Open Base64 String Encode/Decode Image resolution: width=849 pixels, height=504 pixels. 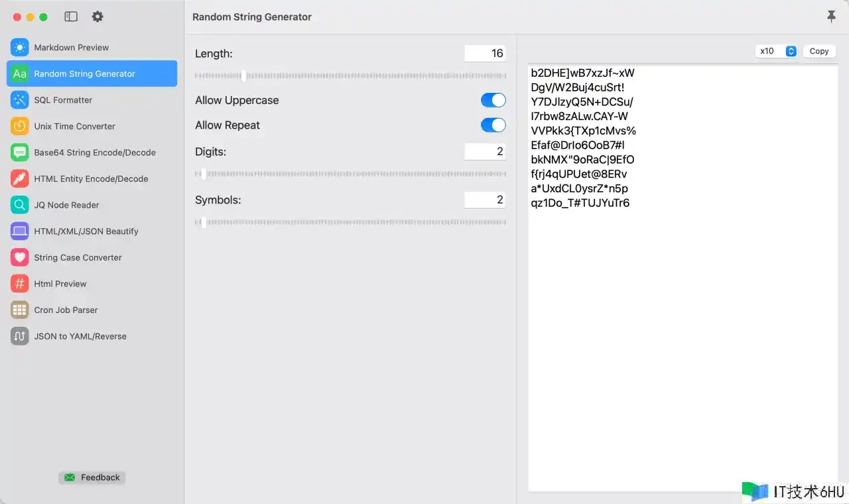[92, 153]
